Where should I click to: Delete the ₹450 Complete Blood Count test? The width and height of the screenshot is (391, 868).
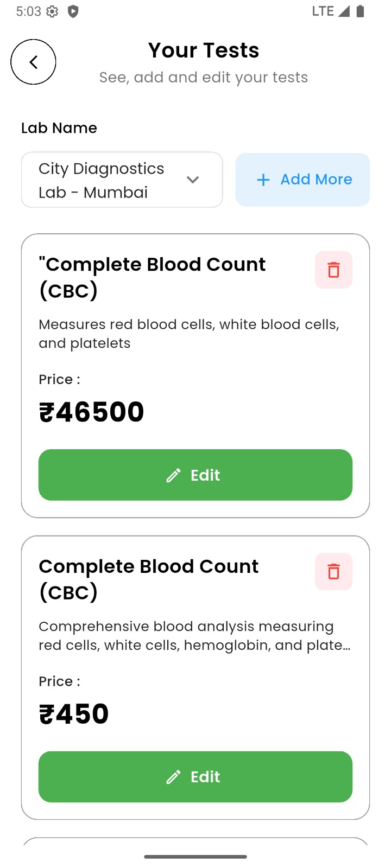coord(333,571)
